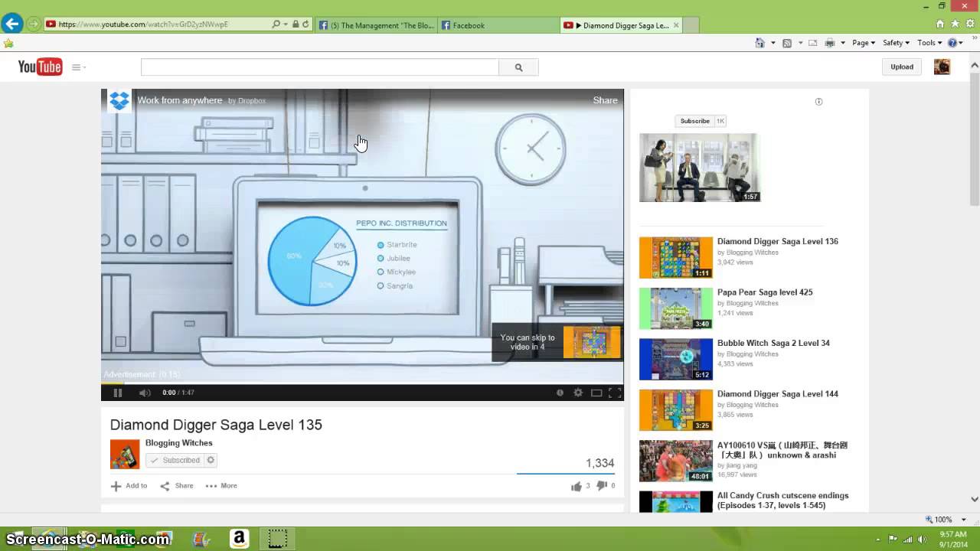Open the Page dropdown menu

[x=864, y=43]
